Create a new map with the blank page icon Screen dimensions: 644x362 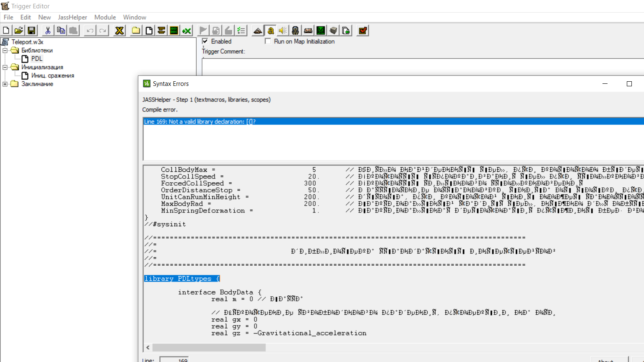(6, 31)
